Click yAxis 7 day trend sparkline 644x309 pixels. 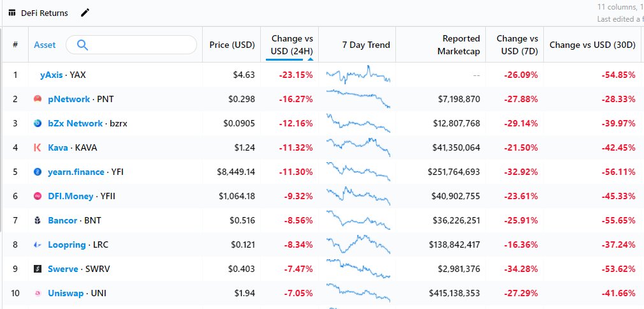[x=358, y=75]
